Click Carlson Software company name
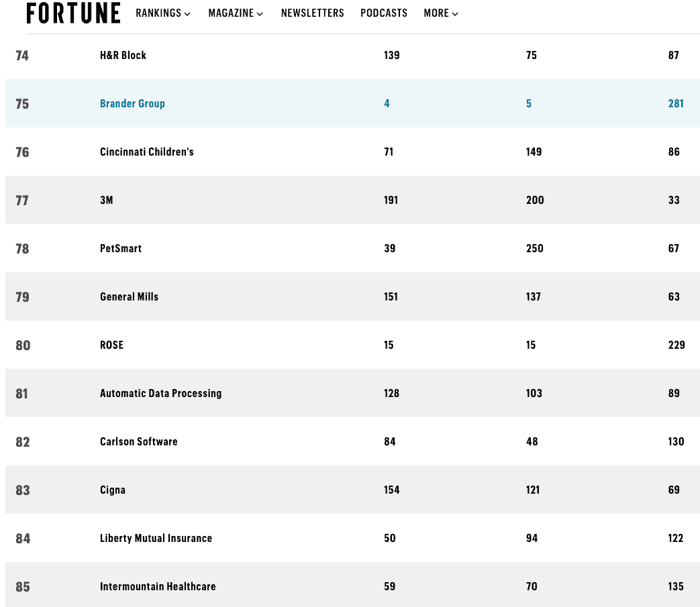Image resolution: width=700 pixels, height=607 pixels. [138, 441]
